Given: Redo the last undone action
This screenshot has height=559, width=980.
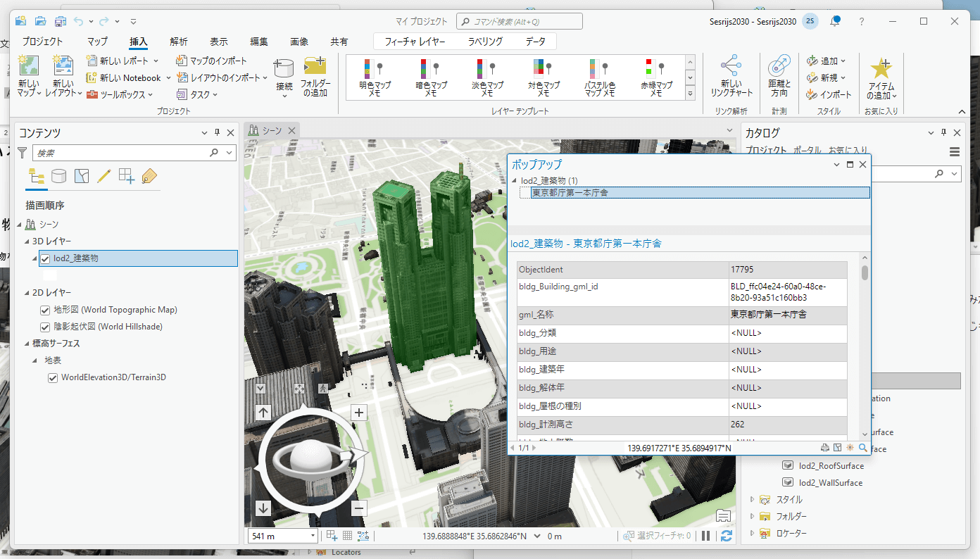Looking at the screenshot, I should coord(105,21).
